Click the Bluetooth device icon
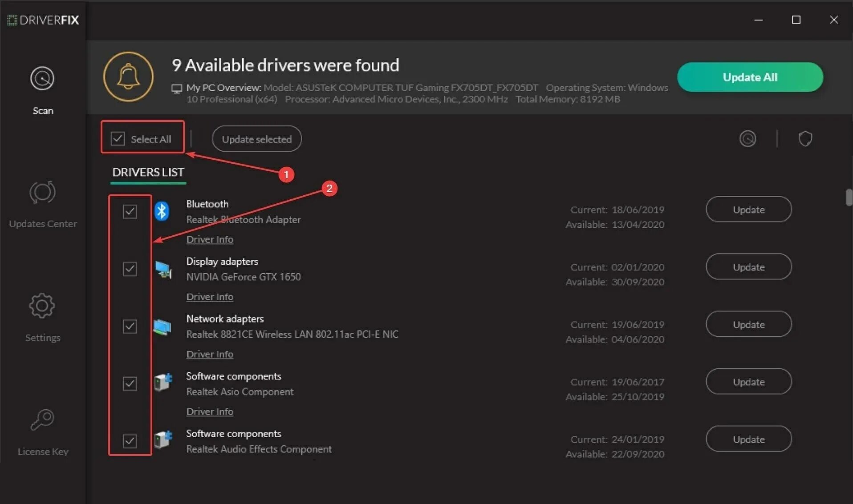The width and height of the screenshot is (853, 504). tap(162, 211)
